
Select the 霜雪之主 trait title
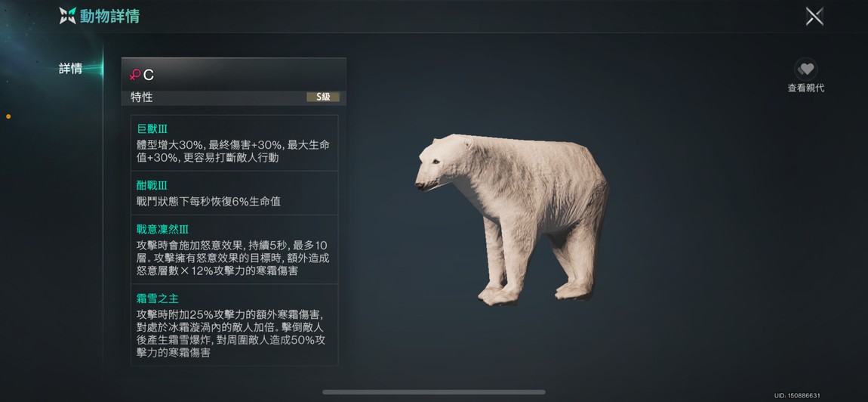pyautogui.click(x=157, y=299)
